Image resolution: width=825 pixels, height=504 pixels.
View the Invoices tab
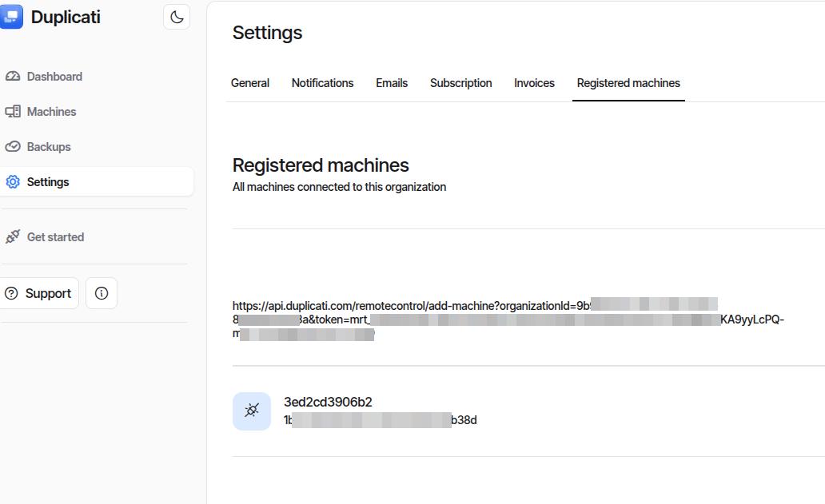[x=534, y=83]
